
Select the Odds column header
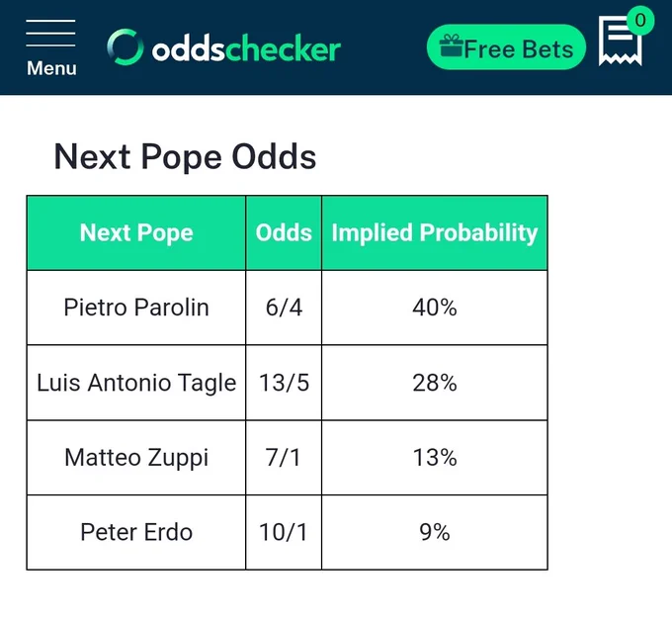point(284,233)
